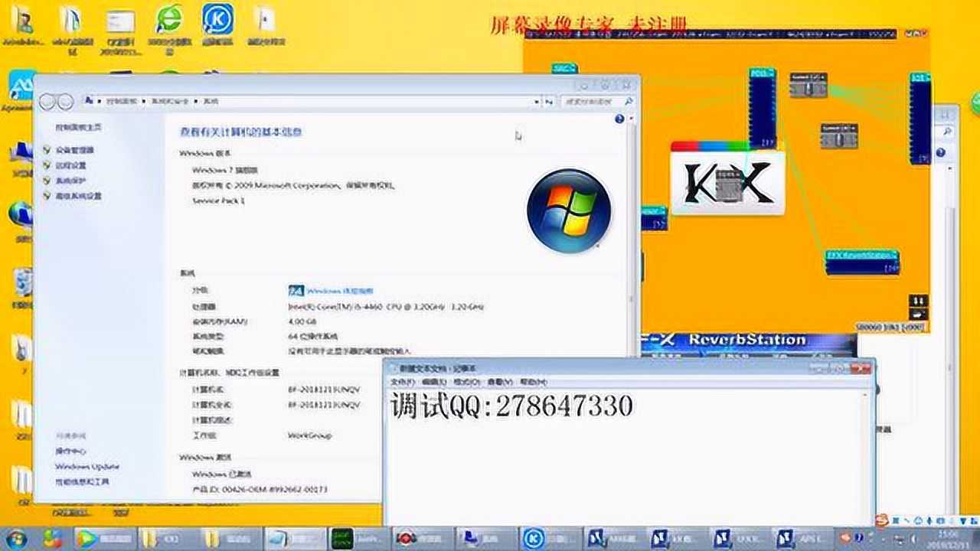Switch to the last kX taskbar button
980x551 pixels.
pos(804,538)
